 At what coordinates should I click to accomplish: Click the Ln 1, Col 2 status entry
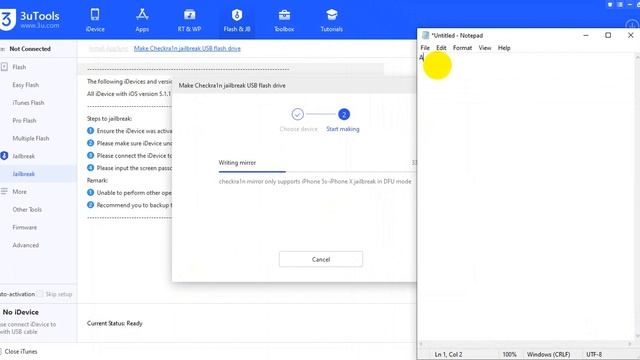coord(448,354)
